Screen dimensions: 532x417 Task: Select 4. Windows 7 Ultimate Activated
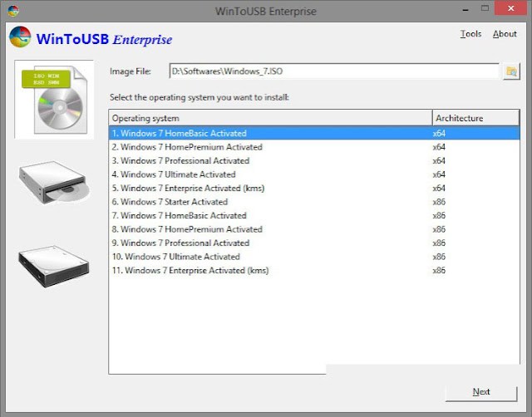coord(314,174)
